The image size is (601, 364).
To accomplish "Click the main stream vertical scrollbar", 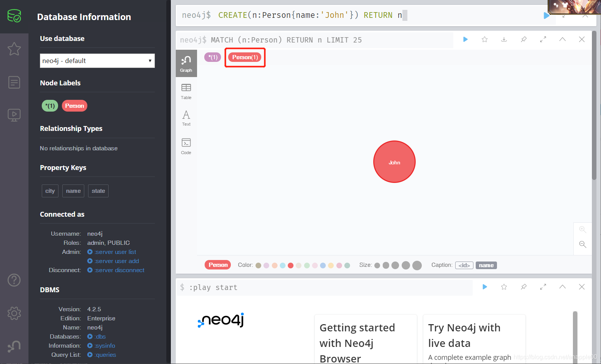I will tap(594, 105).
